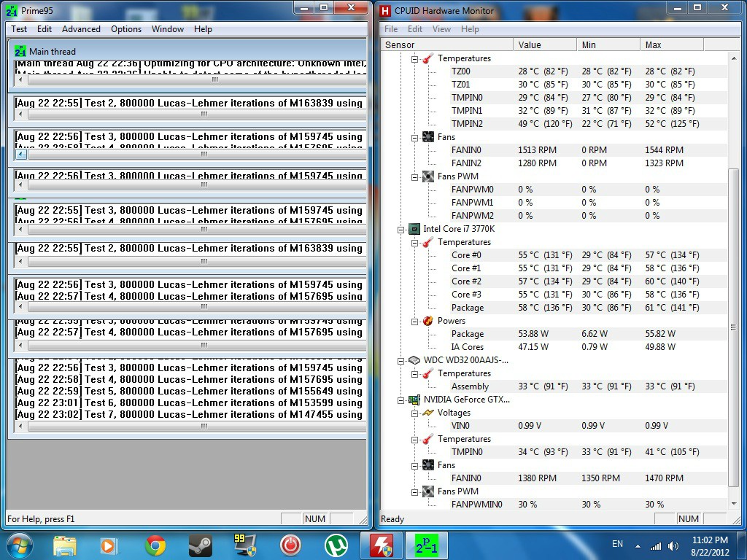Click the Value column header
This screenshot has width=747, height=560.
[x=545, y=44]
